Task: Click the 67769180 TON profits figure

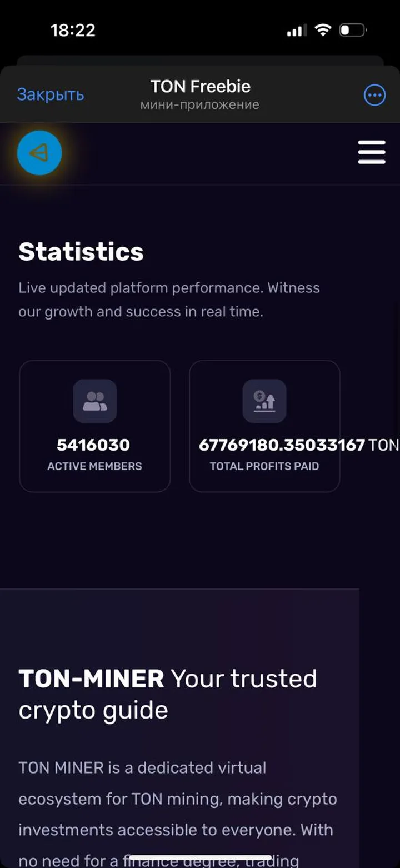Action: tap(289, 445)
